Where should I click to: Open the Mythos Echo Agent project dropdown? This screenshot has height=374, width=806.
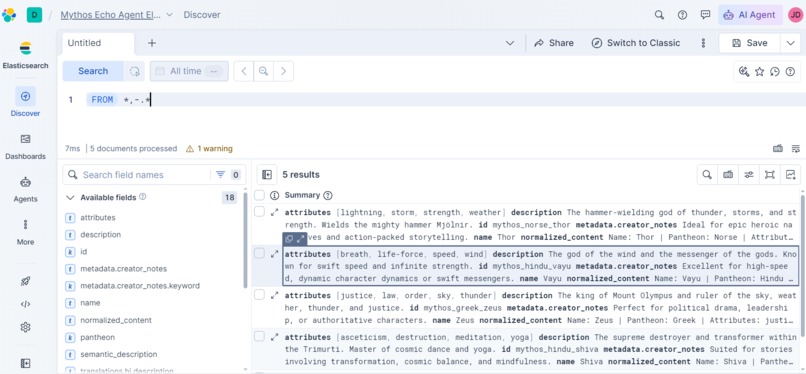170,15
